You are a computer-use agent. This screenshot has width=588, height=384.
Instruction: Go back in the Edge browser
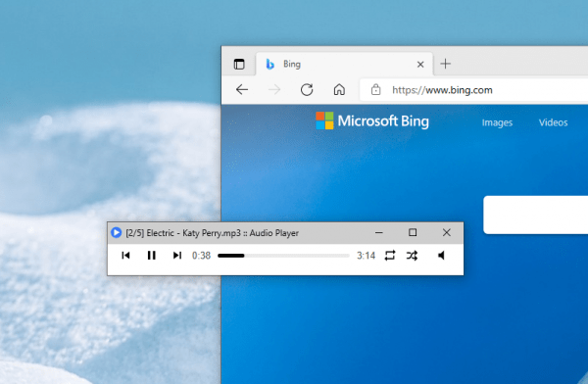[x=242, y=89]
